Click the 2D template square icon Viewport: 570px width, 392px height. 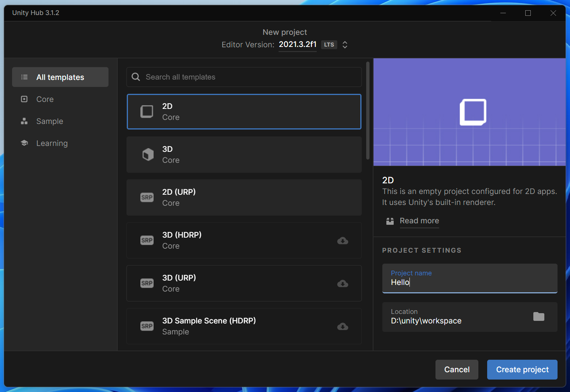tap(147, 111)
